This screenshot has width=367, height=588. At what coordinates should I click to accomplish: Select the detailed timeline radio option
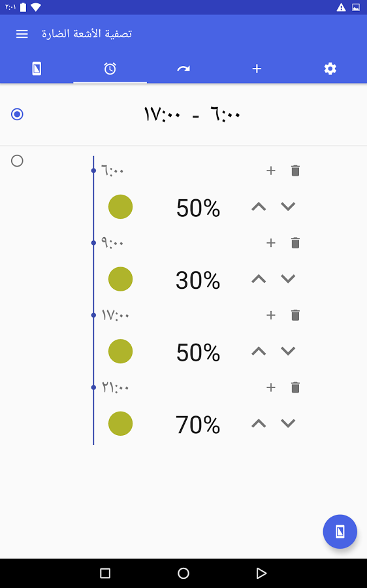point(17,161)
